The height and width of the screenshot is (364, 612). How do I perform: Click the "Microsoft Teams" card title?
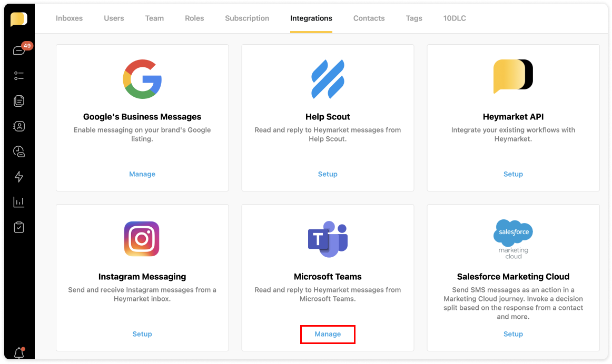328,277
